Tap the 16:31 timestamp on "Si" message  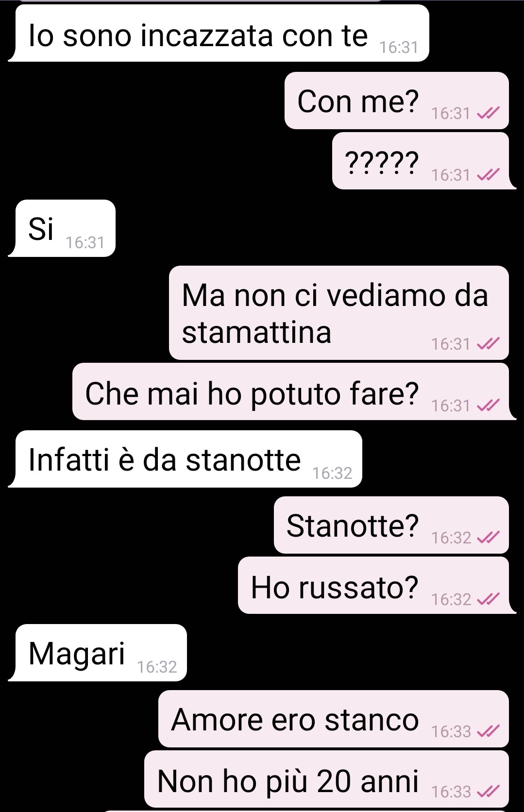[x=85, y=242]
